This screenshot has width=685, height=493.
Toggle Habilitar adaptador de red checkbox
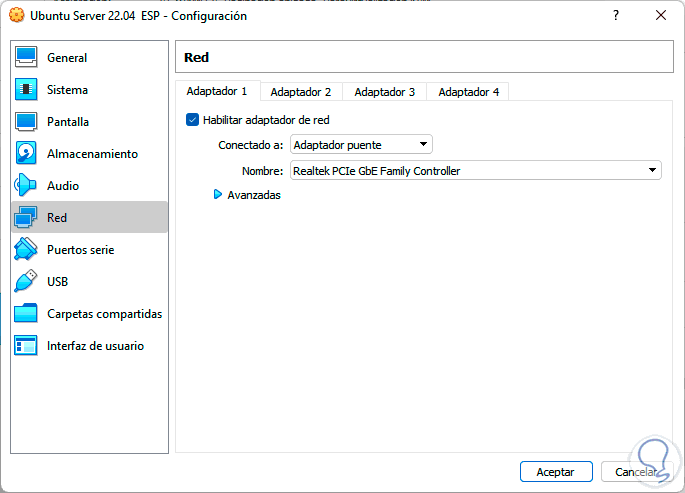click(x=193, y=120)
